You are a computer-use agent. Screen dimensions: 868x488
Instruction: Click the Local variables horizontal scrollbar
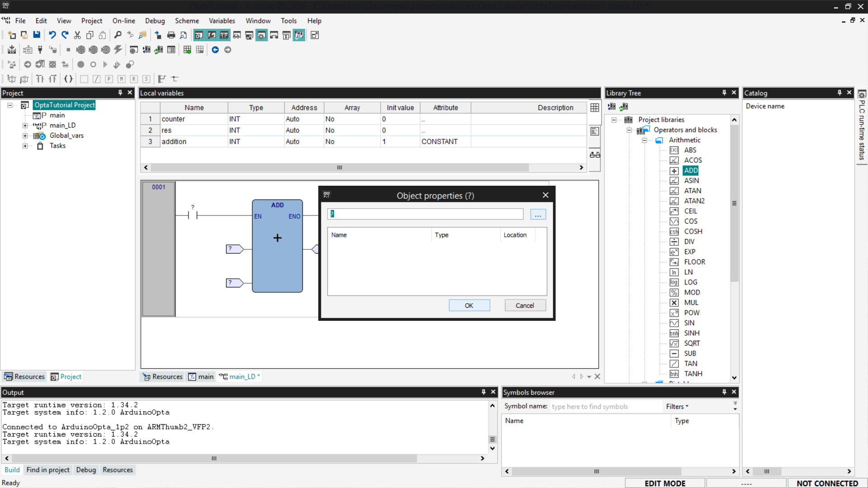339,168
